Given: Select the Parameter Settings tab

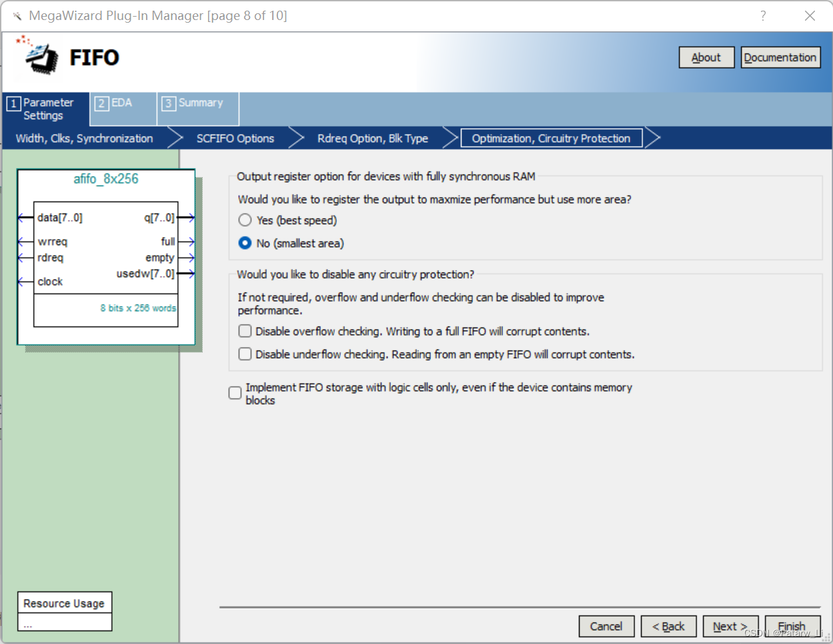Looking at the screenshot, I should coord(43,108).
